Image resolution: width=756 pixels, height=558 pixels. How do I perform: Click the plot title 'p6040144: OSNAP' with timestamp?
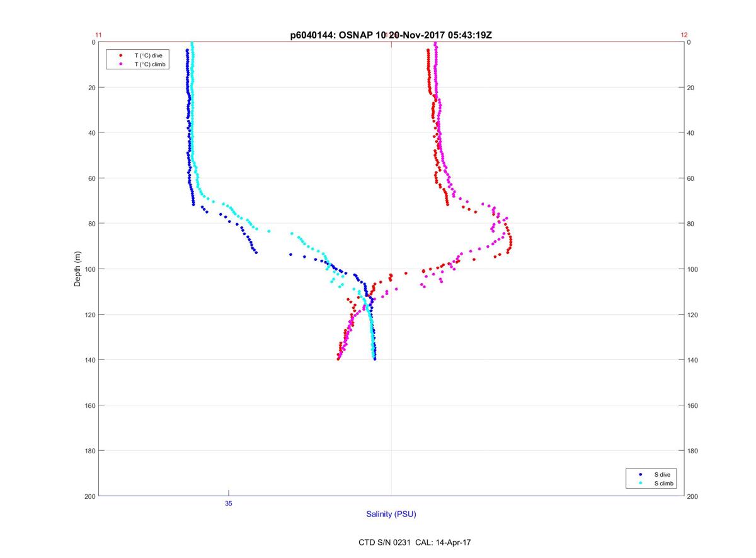(391, 35)
